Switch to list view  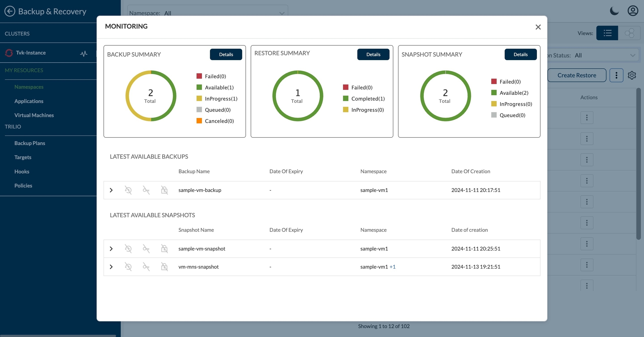coord(607,33)
